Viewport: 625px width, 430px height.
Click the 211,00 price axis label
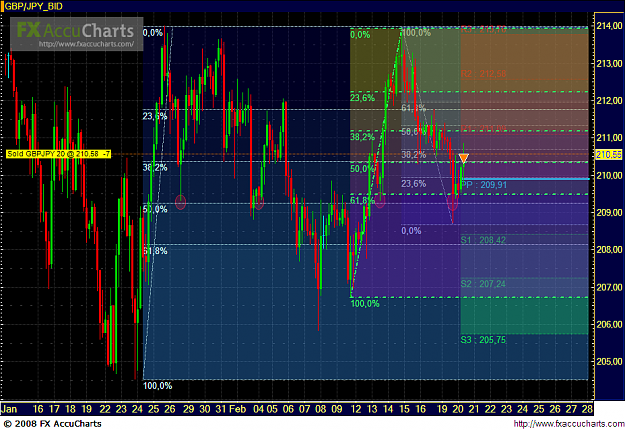pos(609,138)
